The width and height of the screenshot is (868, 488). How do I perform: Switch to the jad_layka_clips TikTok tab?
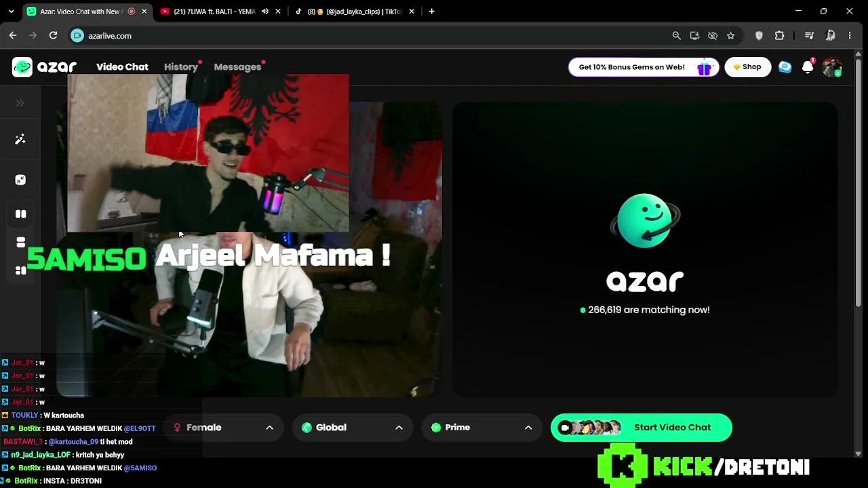(354, 12)
